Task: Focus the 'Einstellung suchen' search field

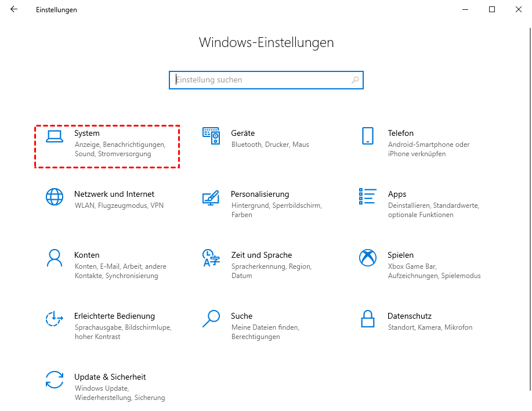Action: pos(266,80)
